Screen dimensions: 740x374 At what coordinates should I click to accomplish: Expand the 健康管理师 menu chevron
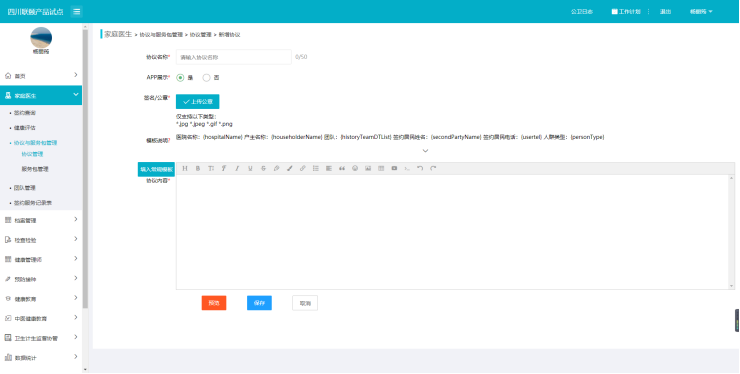76,259
